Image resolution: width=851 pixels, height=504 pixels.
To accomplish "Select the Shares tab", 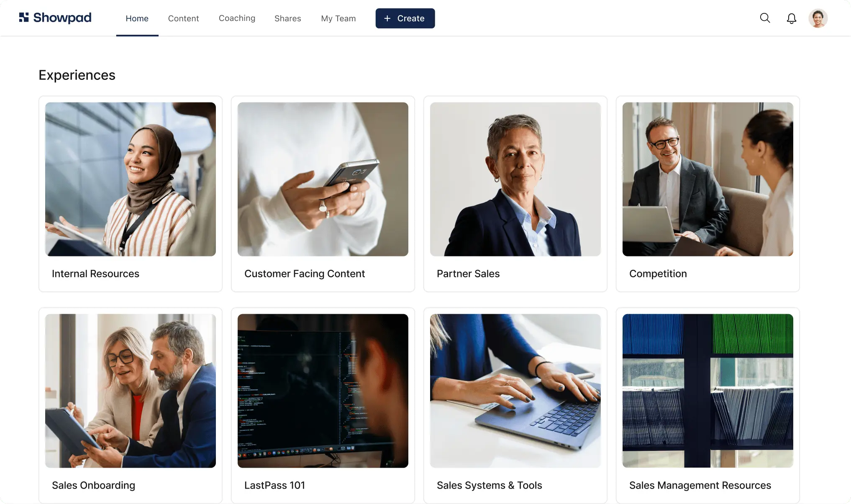I will (287, 18).
